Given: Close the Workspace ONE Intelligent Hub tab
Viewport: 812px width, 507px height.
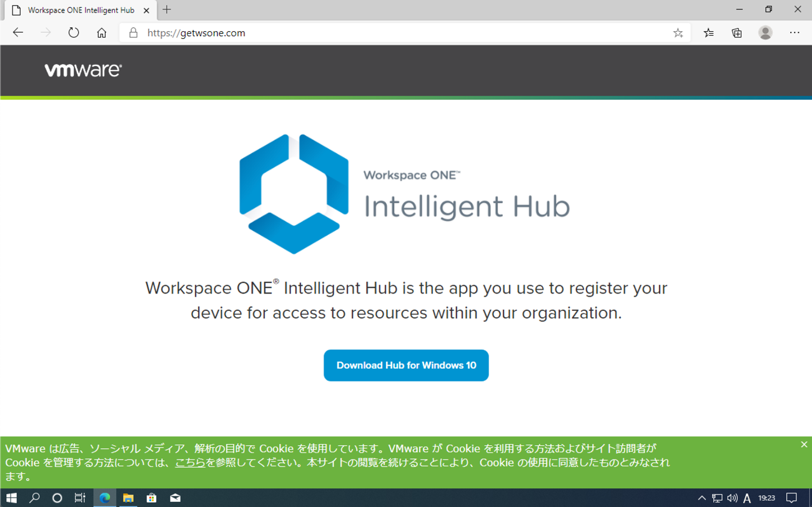Looking at the screenshot, I should (x=146, y=11).
